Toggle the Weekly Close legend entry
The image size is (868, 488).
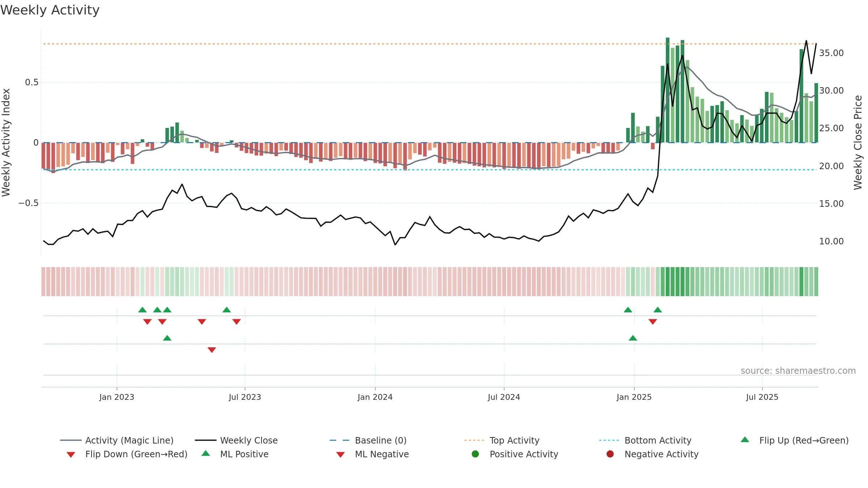tap(236, 440)
